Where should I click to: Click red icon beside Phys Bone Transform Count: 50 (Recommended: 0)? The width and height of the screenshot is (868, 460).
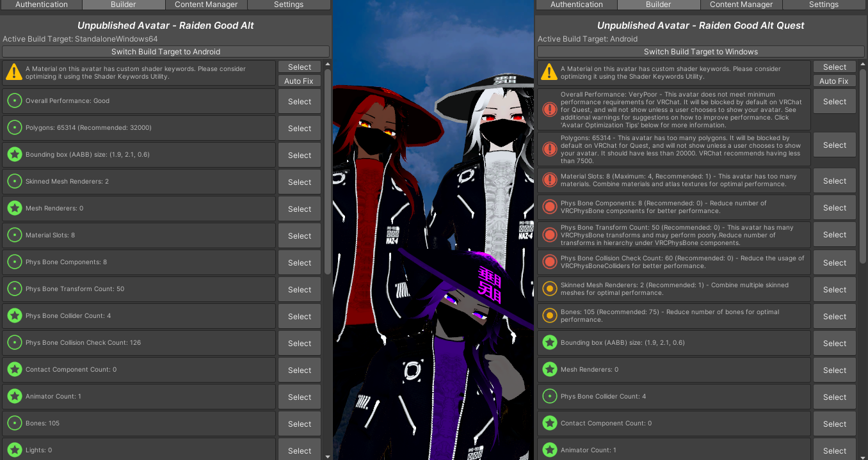pos(549,235)
